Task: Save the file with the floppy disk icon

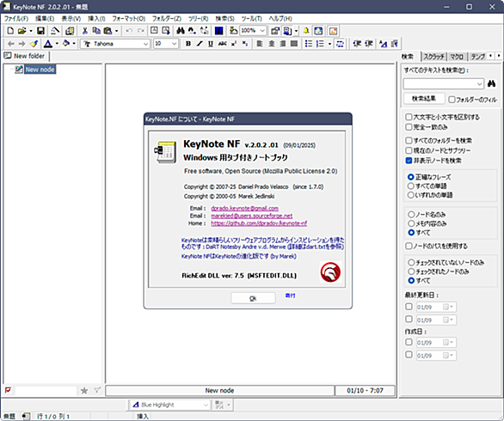Action: (x=40, y=31)
